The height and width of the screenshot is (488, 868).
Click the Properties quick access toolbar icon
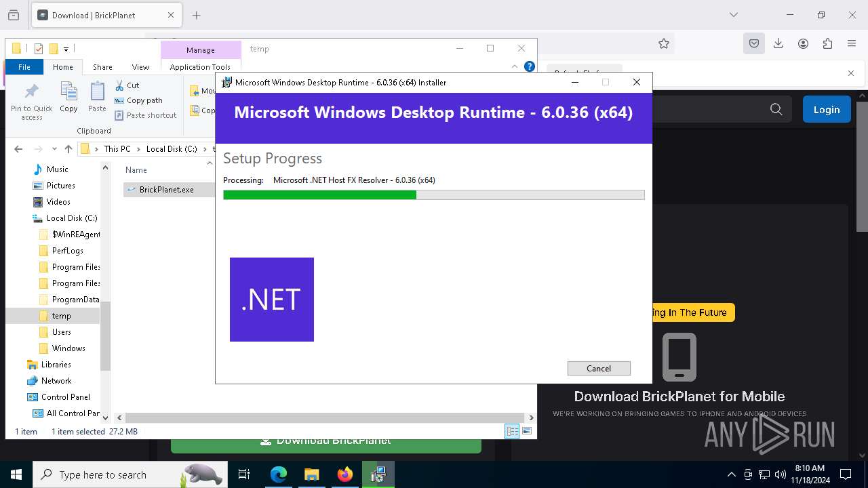tap(38, 49)
